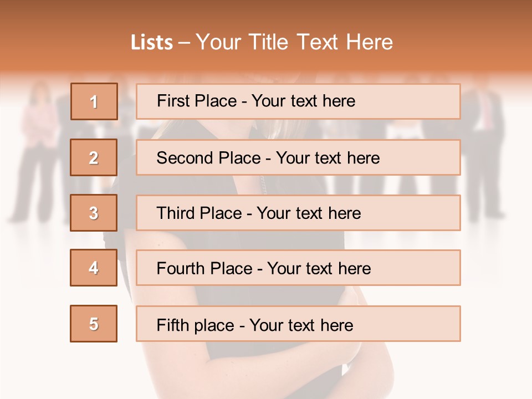Click the number 3 box
The width and height of the screenshot is (532, 399).
tap(94, 213)
